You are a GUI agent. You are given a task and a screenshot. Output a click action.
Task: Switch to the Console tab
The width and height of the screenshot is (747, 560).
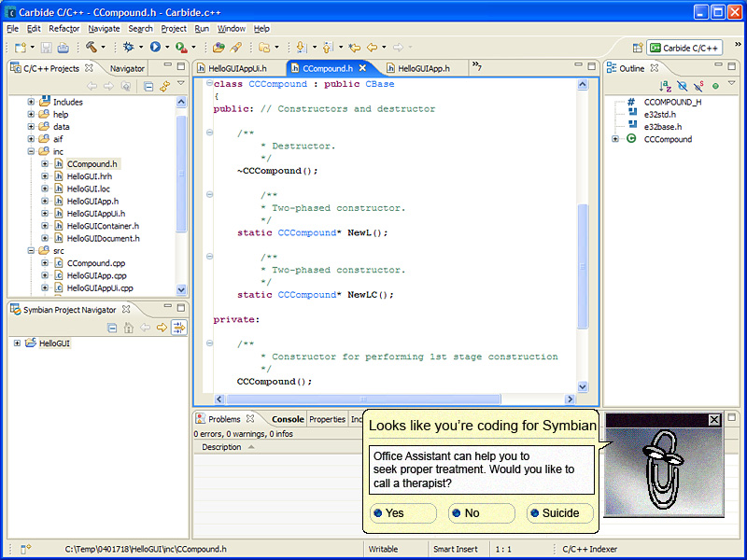click(288, 419)
